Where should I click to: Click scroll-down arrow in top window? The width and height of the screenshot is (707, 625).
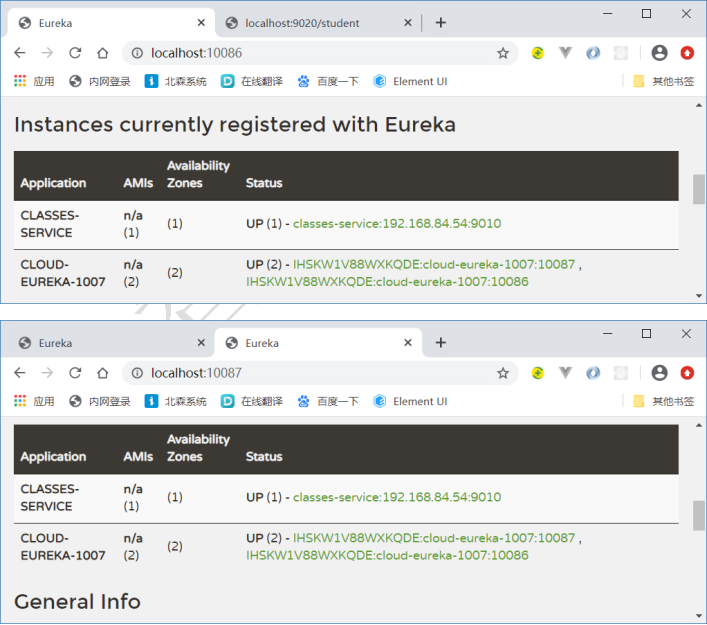699,296
